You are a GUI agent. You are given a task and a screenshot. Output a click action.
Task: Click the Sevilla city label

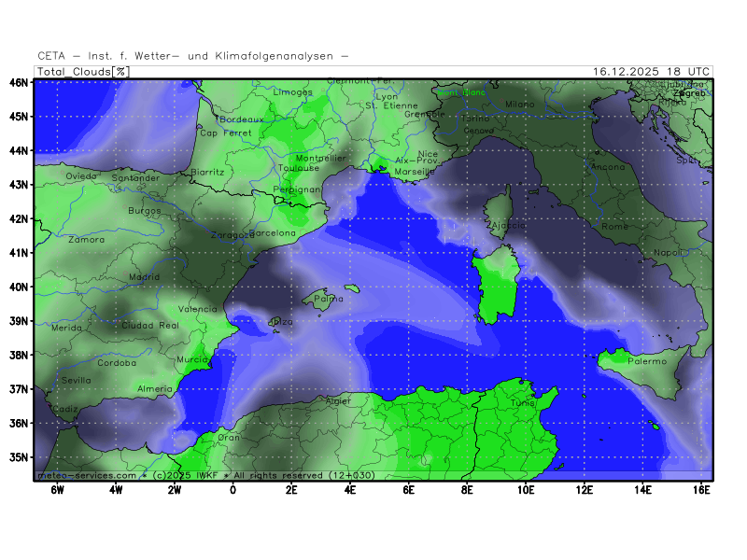click(x=77, y=380)
